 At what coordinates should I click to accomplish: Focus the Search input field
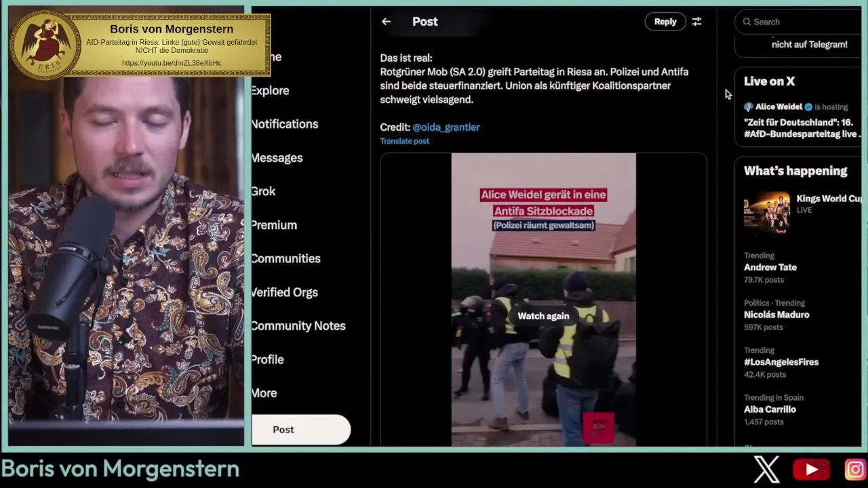800,22
